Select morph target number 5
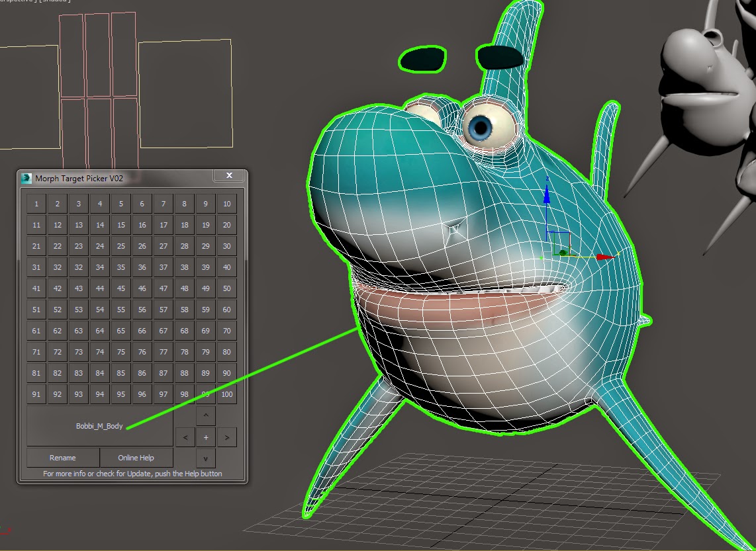This screenshot has height=551, width=756. tap(121, 204)
